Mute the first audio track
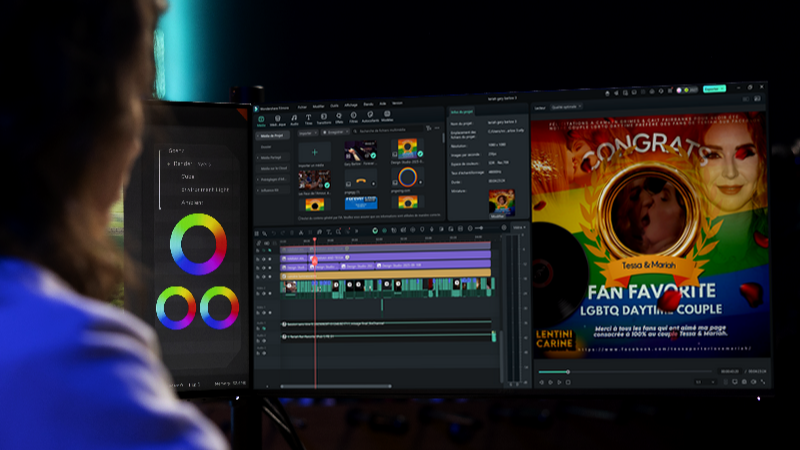The width and height of the screenshot is (800, 450). point(264,329)
